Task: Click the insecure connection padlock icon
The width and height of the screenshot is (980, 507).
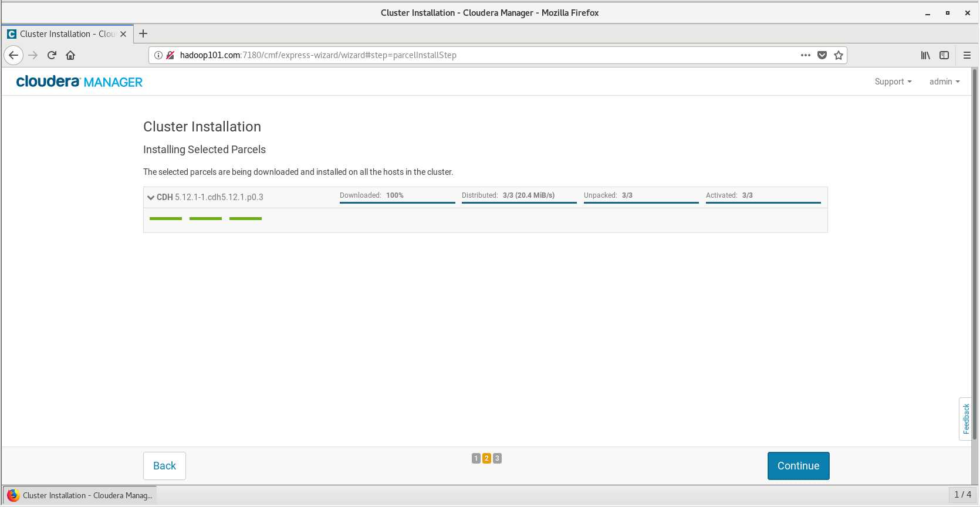Action: (170, 55)
